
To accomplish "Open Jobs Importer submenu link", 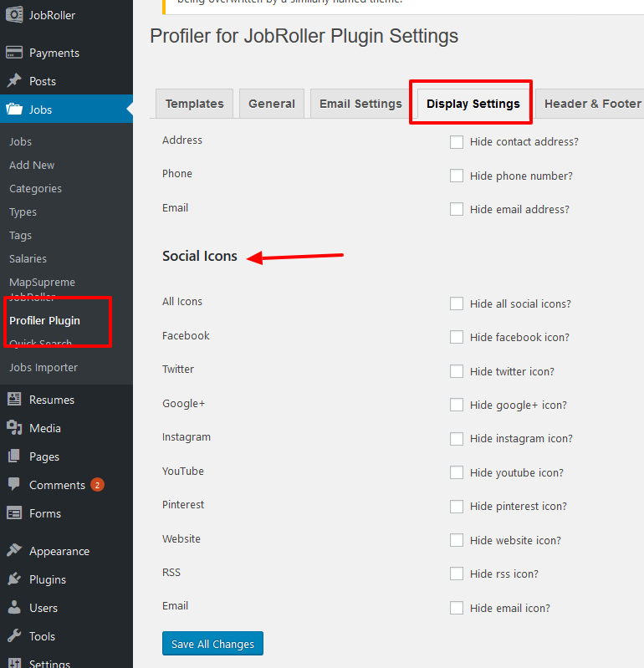I will coord(43,368).
